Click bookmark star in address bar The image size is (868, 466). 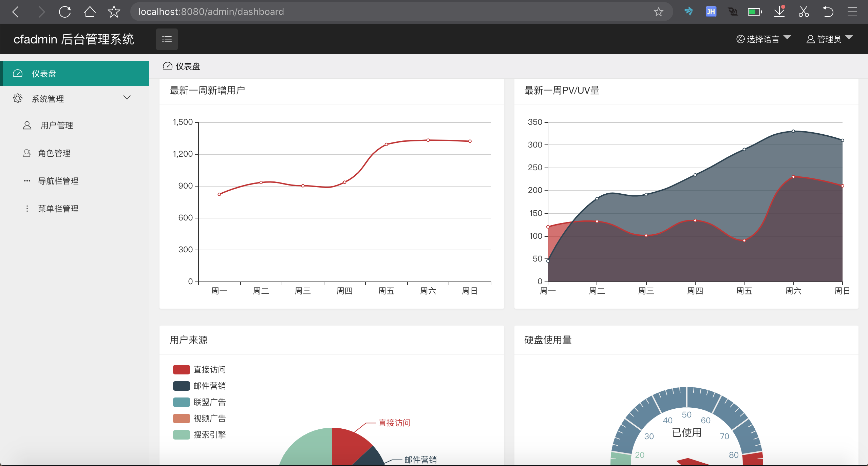(658, 12)
